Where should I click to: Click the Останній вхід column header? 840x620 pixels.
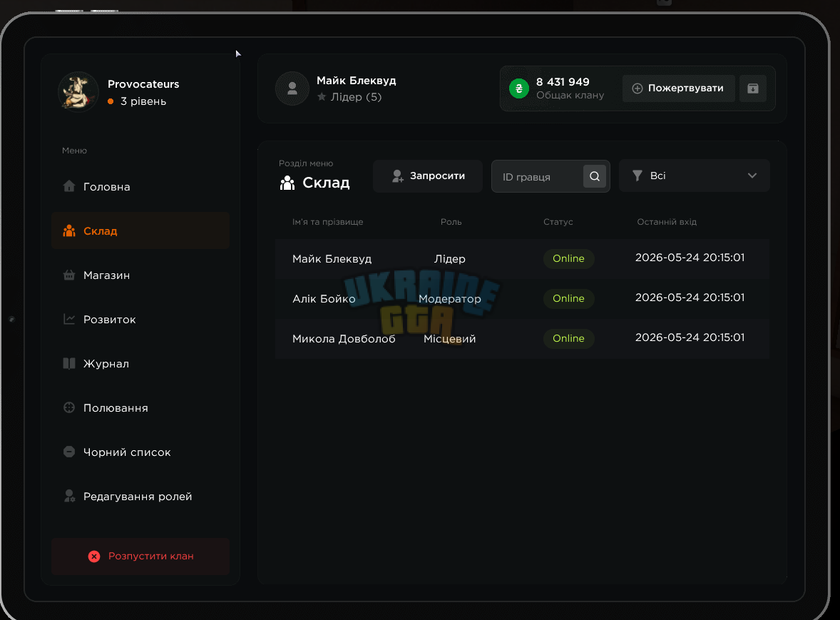(667, 222)
